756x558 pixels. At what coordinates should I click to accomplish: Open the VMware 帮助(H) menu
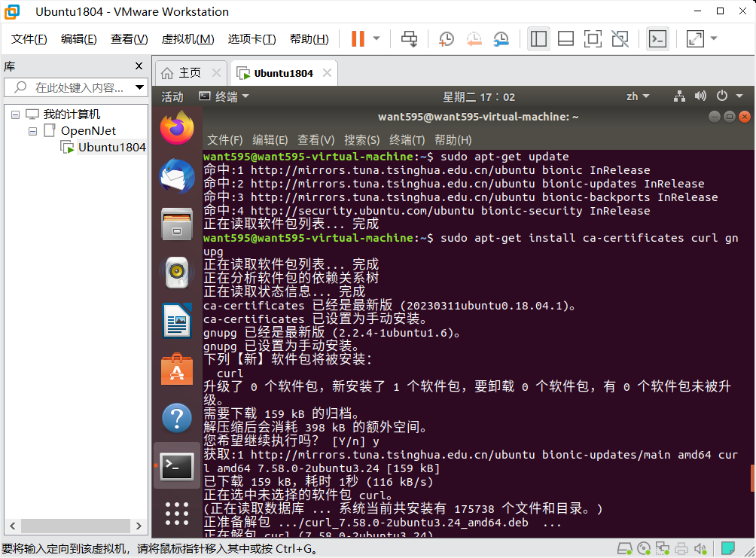[309, 39]
